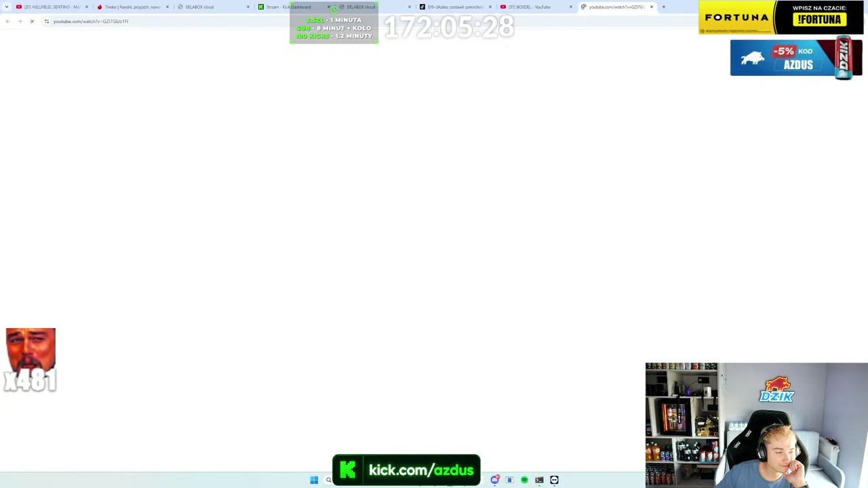Go forward to the next page

click(20, 21)
